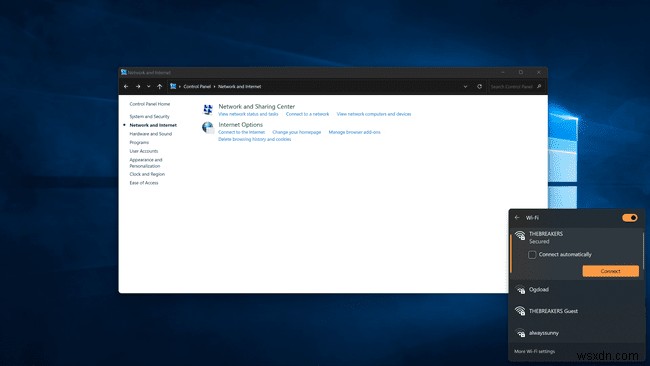
Task: Select the THEBREAKERS network name
Action: [546, 234]
